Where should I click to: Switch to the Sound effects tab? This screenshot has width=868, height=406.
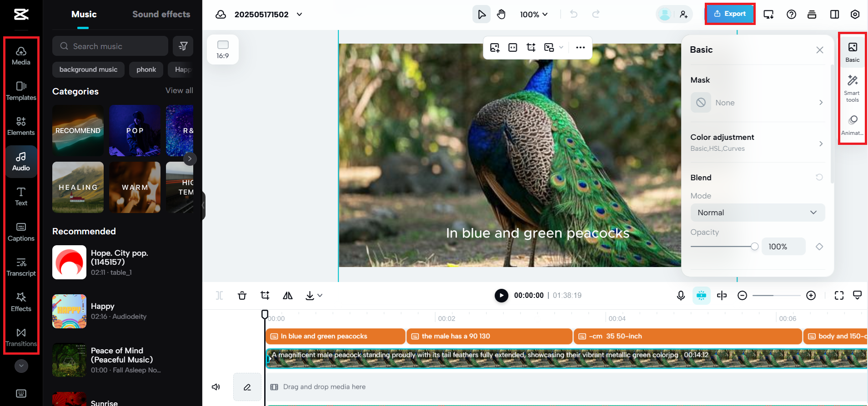[x=161, y=15]
